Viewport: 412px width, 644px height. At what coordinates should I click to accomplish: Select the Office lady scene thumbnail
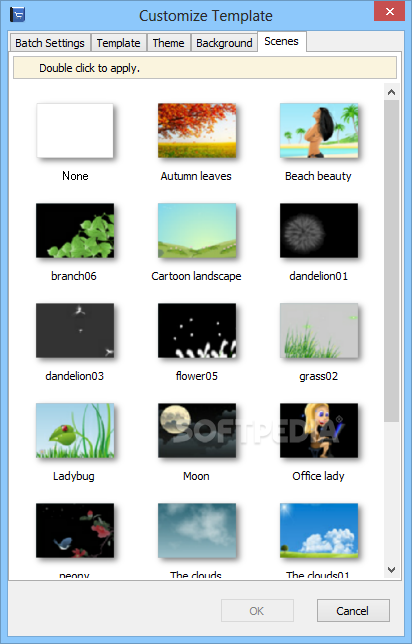319,430
